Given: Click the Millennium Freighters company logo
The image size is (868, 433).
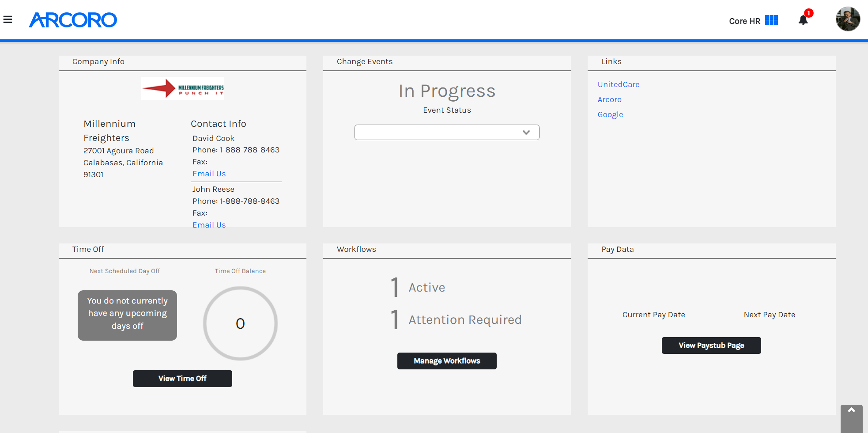Looking at the screenshot, I should point(182,88).
